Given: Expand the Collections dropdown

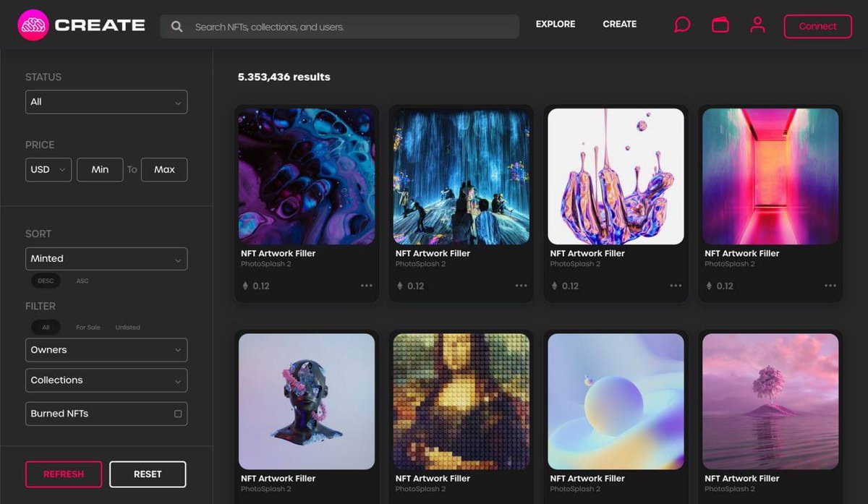Looking at the screenshot, I should (x=106, y=380).
